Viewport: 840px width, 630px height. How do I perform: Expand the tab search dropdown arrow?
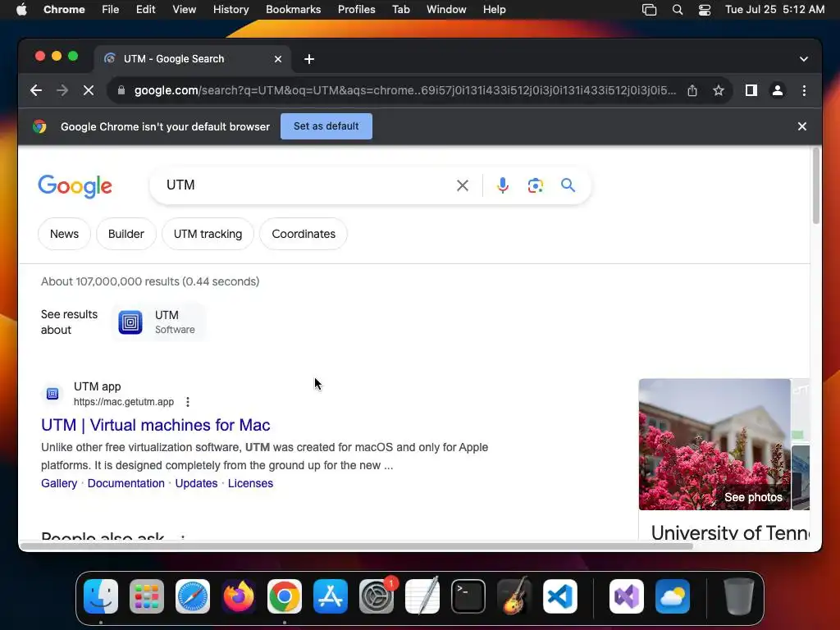coord(804,59)
